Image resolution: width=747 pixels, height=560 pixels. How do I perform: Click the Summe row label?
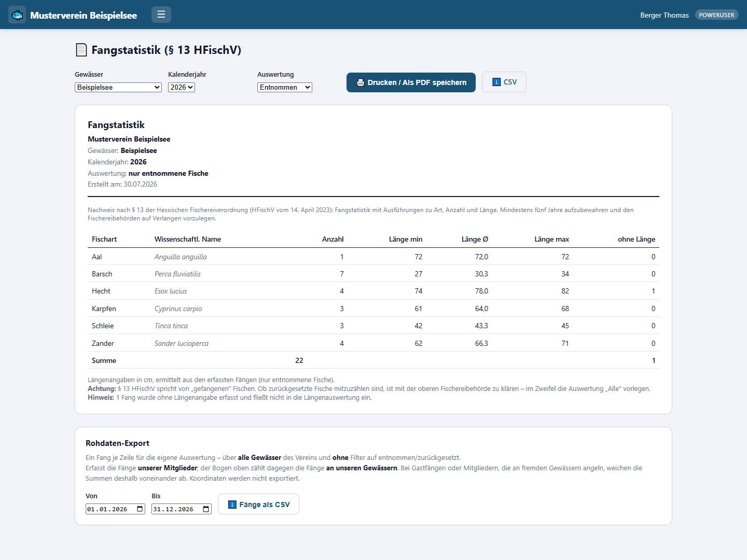104,360
